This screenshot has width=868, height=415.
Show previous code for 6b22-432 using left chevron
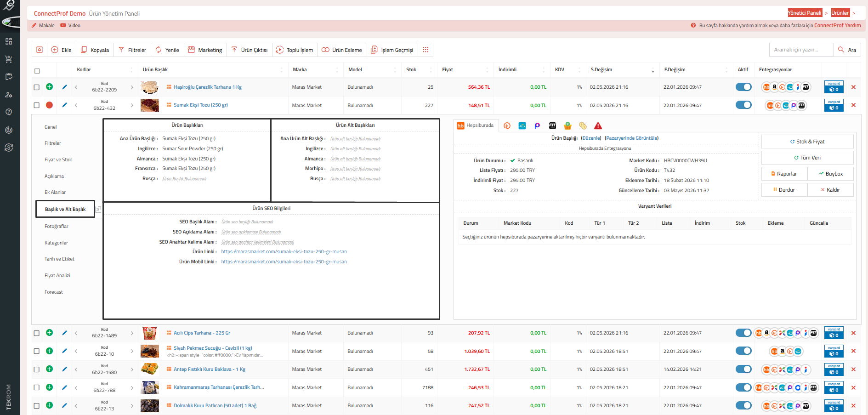(76, 105)
